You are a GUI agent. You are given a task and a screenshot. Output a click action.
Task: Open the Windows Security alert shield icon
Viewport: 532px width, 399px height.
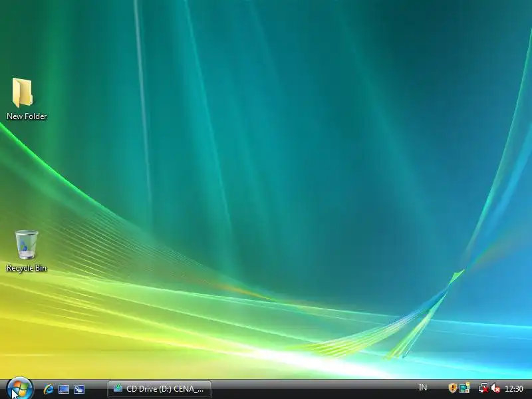click(x=452, y=388)
